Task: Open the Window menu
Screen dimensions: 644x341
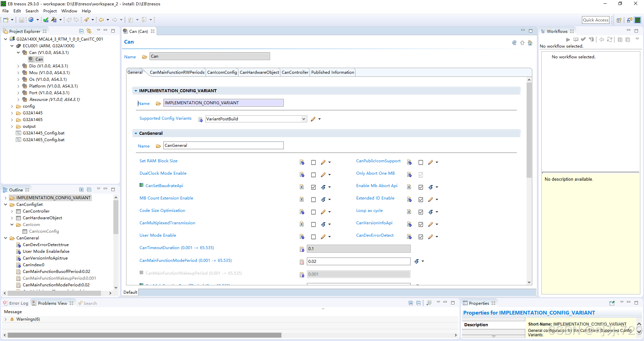Action: [x=69, y=11]
